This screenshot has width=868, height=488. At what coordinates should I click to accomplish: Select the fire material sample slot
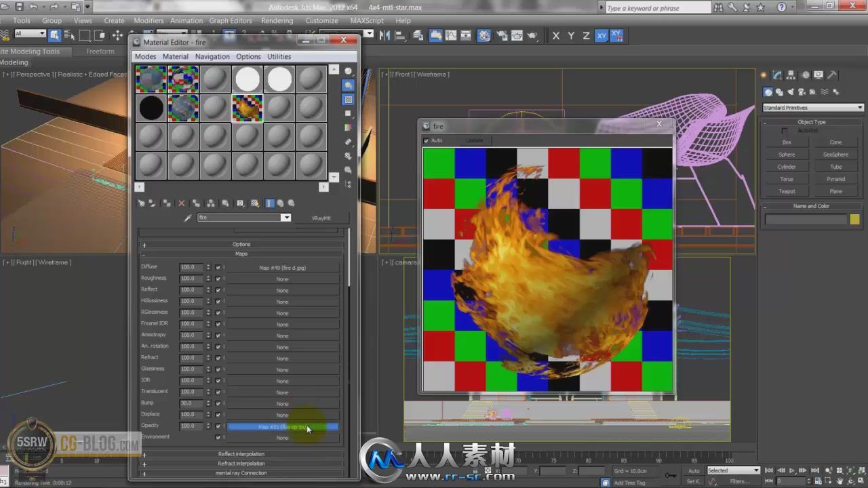[248, 108]
